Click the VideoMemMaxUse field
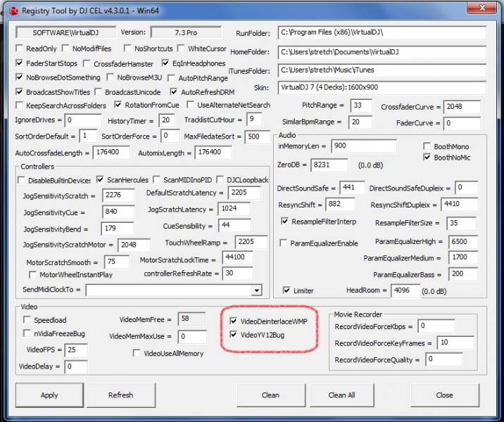Viewport: 504px width, 422px height. 192,337
